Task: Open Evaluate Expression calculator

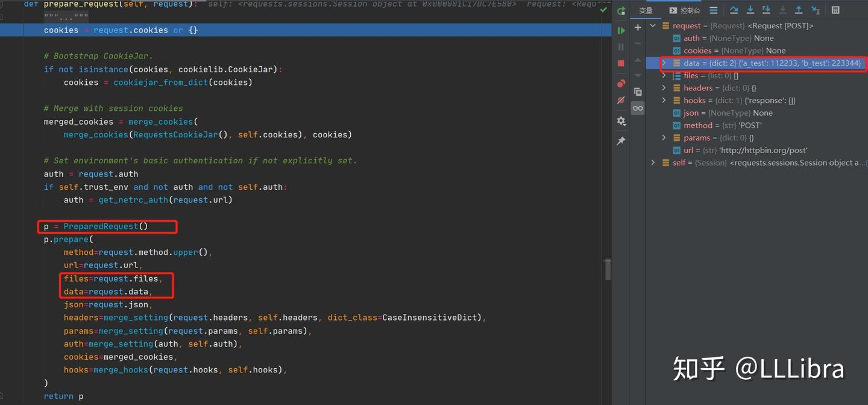Action: 835,10
